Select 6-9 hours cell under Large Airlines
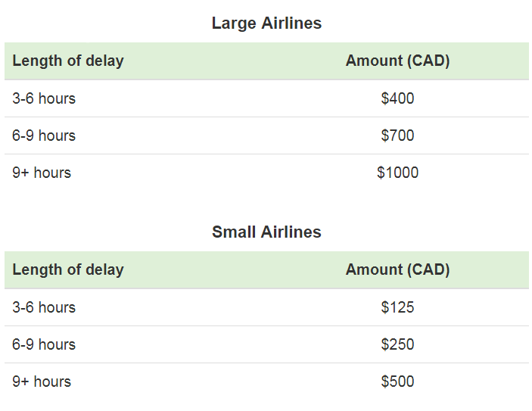Image resolution: width=532 pixels, height=411 pixels. pos(44,135)
